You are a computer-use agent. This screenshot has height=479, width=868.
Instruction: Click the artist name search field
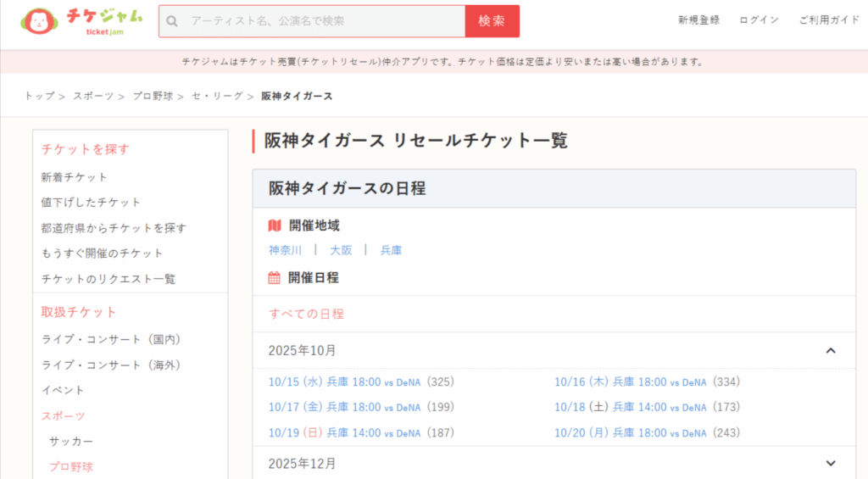322,21
